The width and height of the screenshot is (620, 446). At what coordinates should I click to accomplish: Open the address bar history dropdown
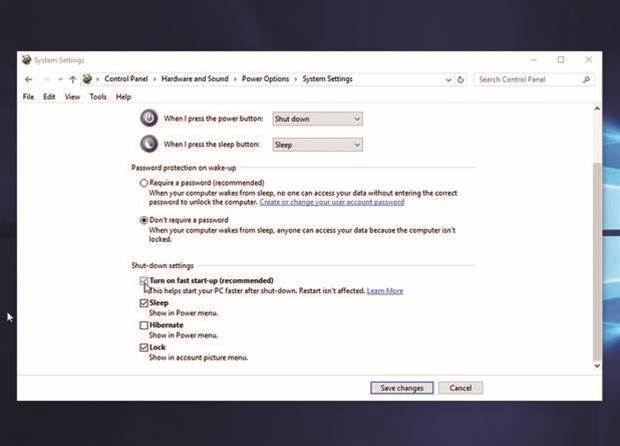click(448, 79)
